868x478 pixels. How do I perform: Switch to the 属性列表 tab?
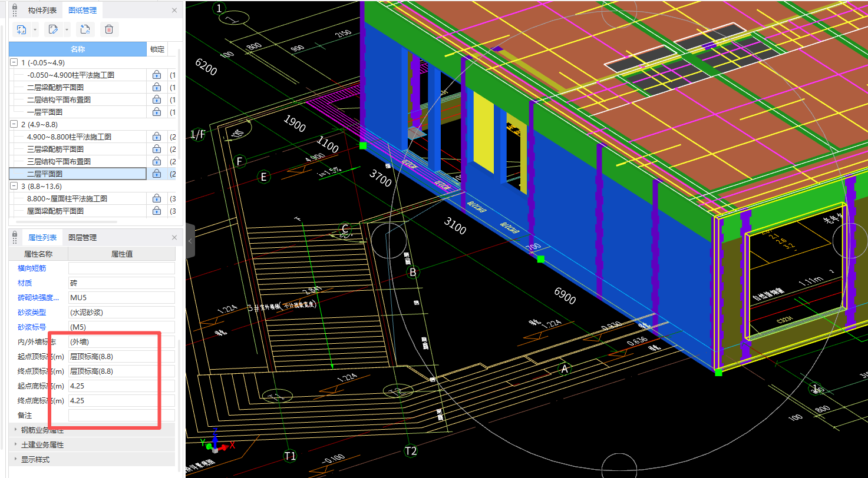pos(42,237)
